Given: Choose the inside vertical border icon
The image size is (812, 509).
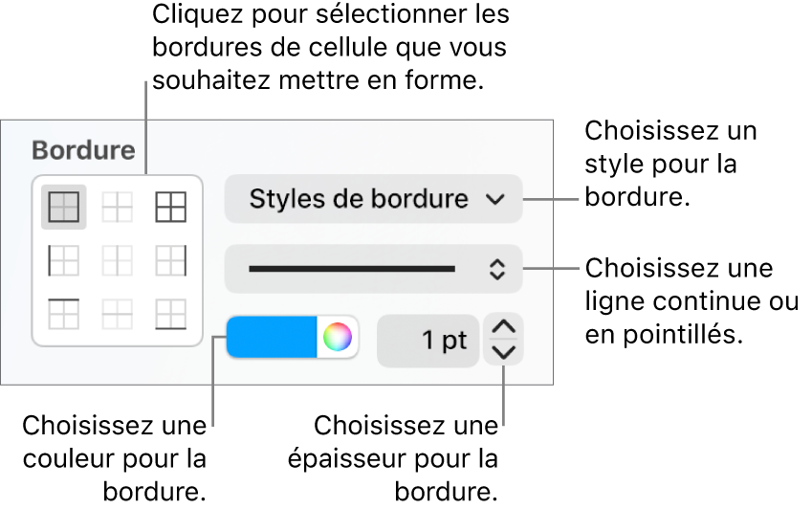Looking at the screenshot, I should click(117, 260).
